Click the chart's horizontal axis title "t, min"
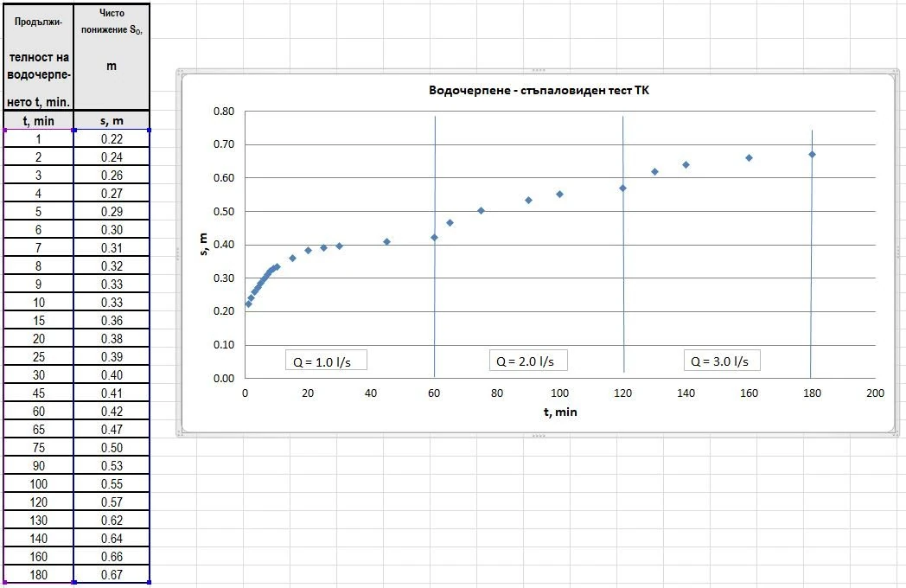This screenshot has height=588, width=906. tap(560, 412)
